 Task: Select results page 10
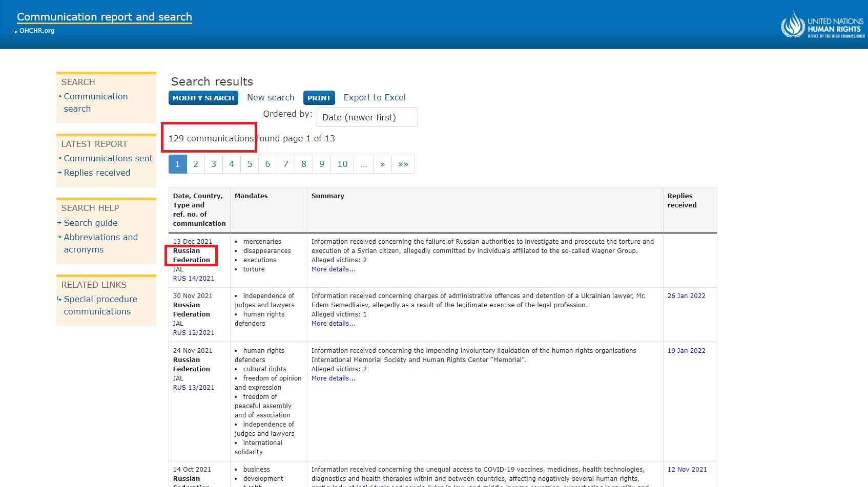click(x=342, y=164)
